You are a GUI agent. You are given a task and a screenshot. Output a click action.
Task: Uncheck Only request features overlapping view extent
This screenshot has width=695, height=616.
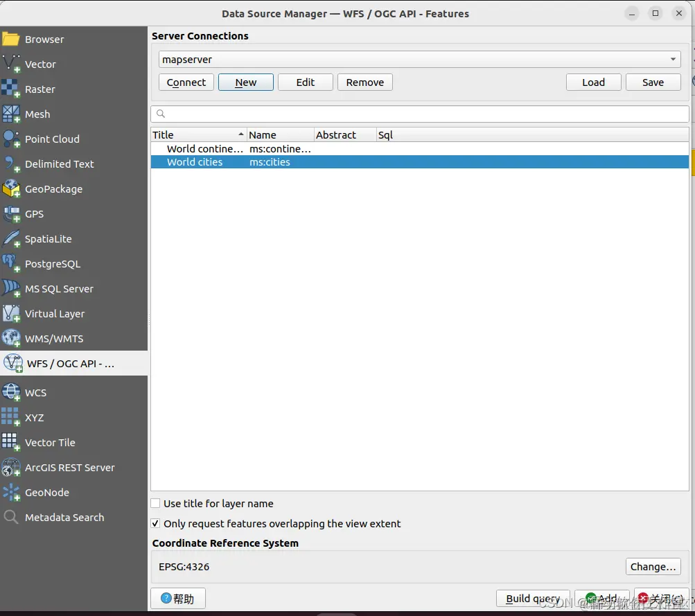tap(155, 523)
